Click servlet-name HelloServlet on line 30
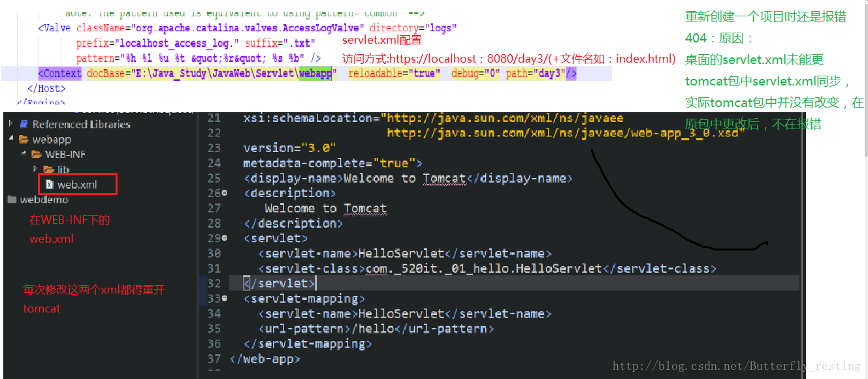The width and height of the screenshot is (868, 379). tap(405, 253)
